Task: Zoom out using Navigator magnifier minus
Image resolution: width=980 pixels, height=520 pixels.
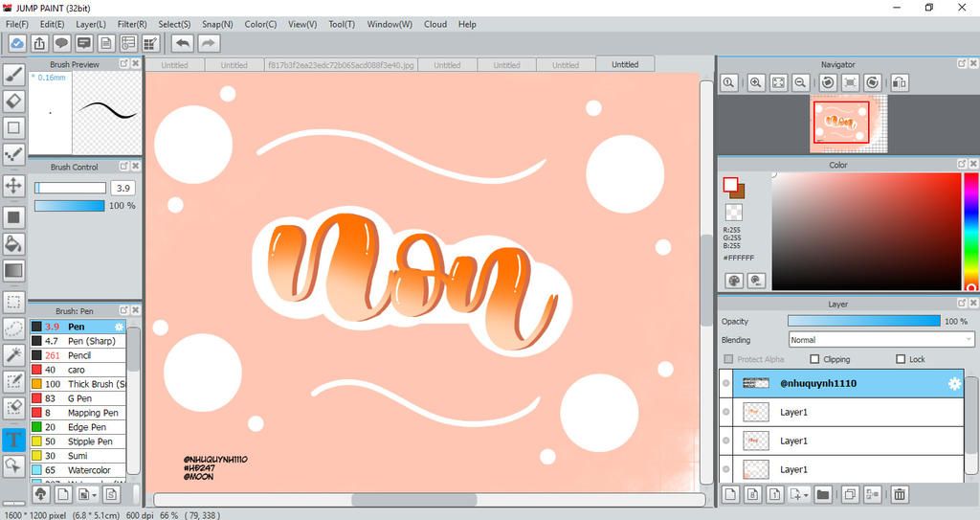Action: [800, 82]
